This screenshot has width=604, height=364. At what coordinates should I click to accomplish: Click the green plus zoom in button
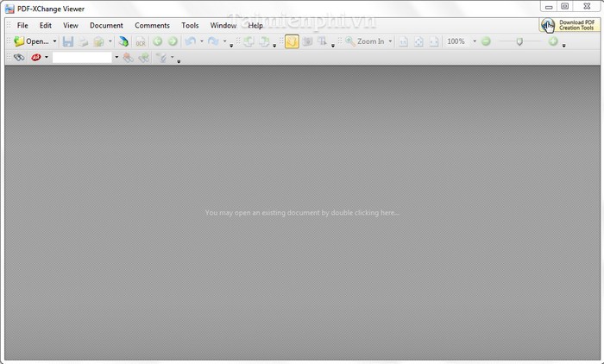[x=553, y=41]
